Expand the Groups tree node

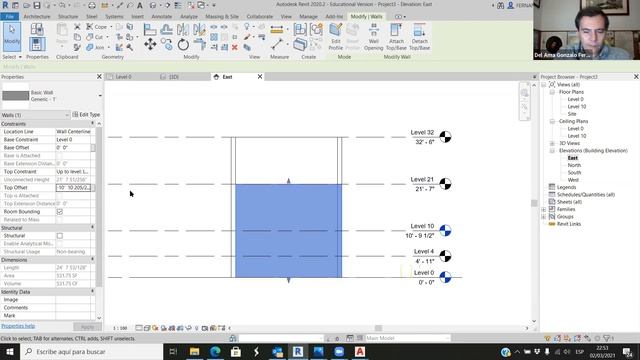click(544, 216)
